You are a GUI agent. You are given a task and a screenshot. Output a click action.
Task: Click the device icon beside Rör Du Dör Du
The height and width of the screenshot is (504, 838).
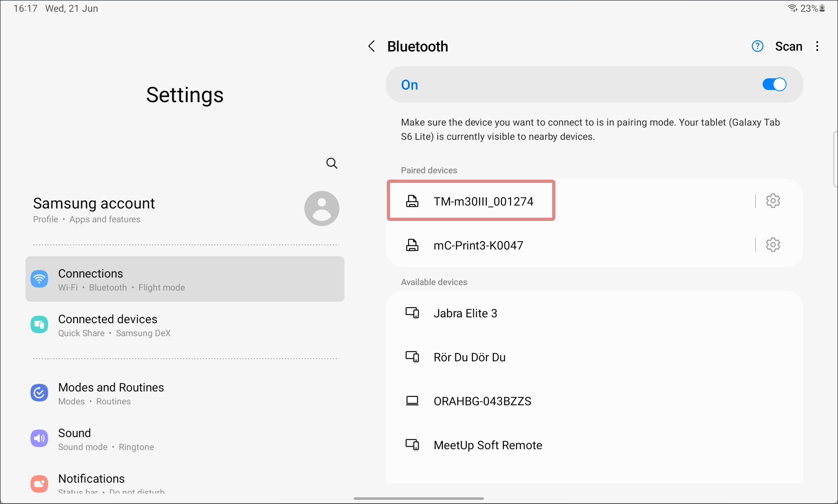click(x=412, y=357)
